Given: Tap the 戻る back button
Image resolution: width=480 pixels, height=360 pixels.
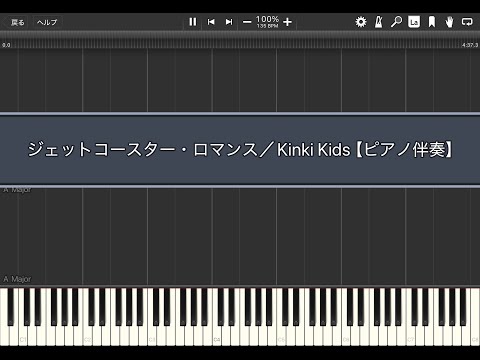Looking at the screenshot, I should pos(17,22).
